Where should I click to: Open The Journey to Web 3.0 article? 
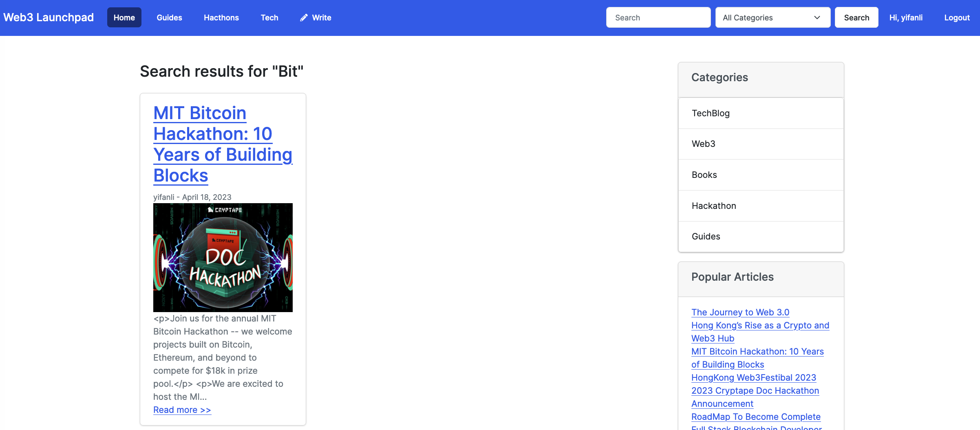tap(740, 312)
